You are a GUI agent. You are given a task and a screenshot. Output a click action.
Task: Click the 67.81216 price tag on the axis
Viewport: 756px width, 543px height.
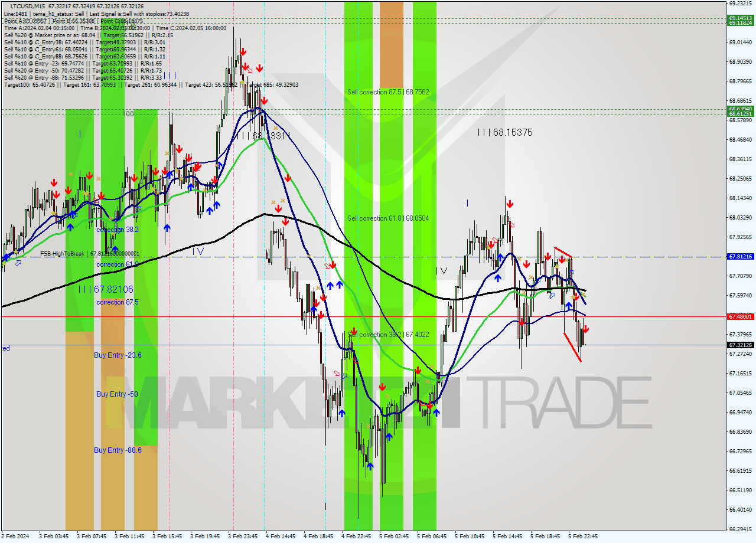741,257
